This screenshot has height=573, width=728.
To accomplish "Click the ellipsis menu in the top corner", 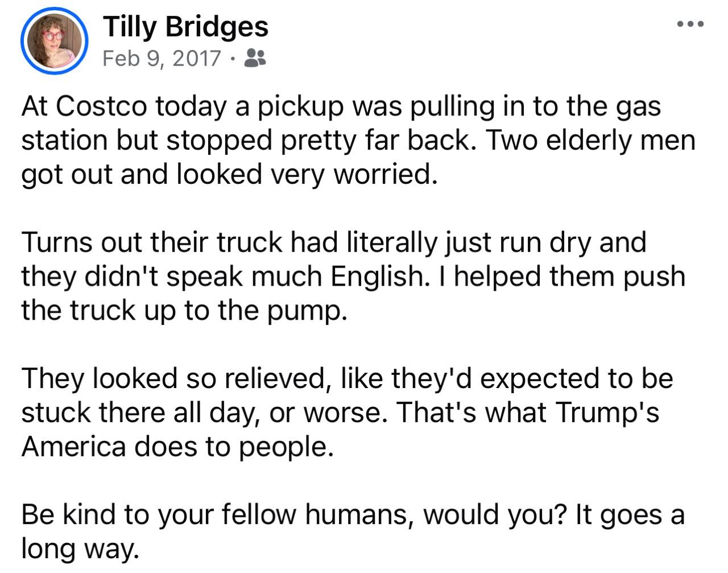I will tap(689, 23).
